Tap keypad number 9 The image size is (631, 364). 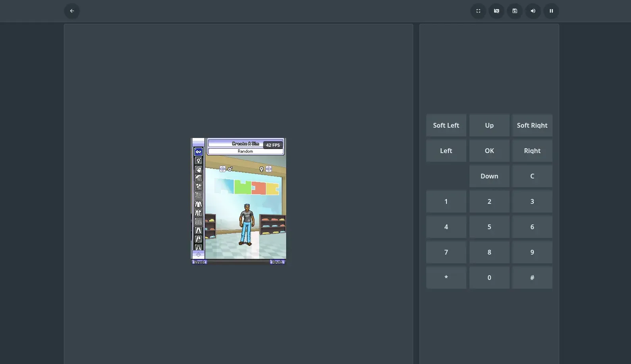(x=532, y=252)
